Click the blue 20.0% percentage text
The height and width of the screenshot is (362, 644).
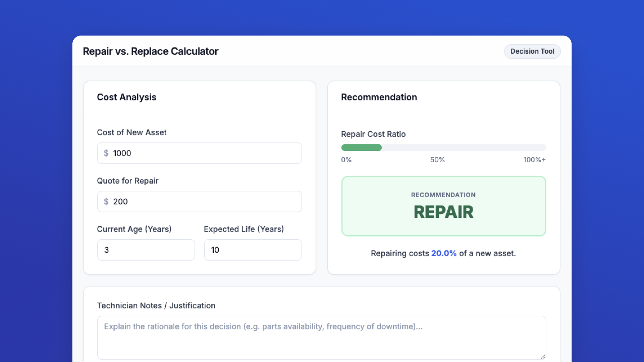click(443, 253)
